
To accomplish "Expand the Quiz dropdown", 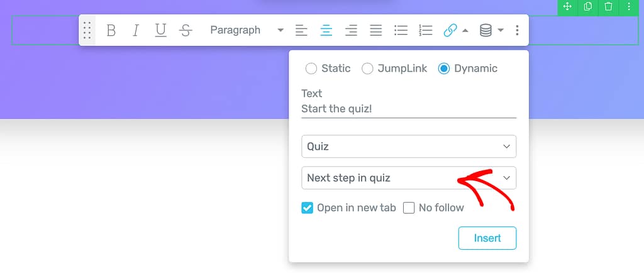I will click(409, 147).
